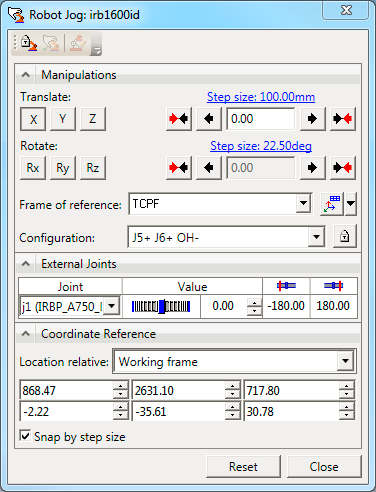Select the Y translate axis

tap(63, 119)
